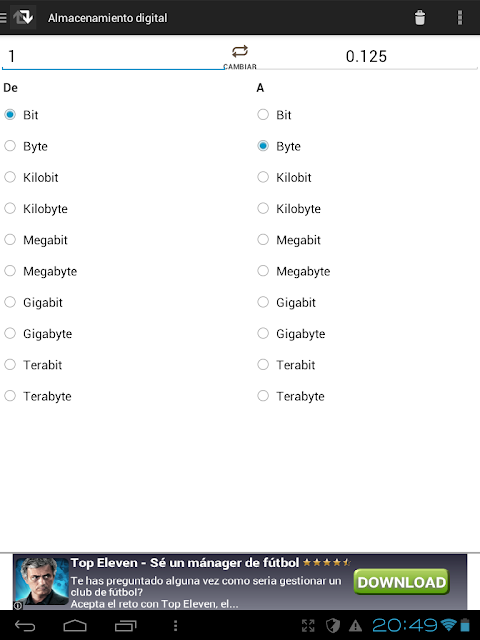
Task: Tap the warning triangle status icon
Action: (355, 625)
